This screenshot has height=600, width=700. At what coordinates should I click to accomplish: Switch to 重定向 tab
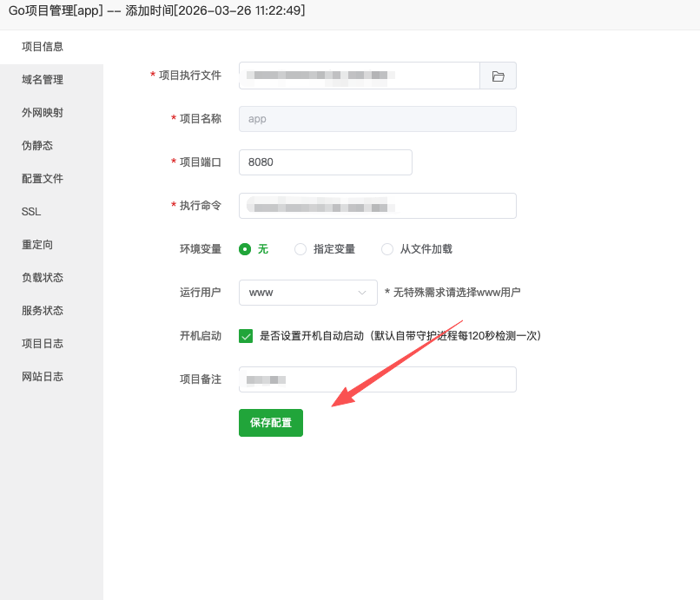[x=37, y=245]
